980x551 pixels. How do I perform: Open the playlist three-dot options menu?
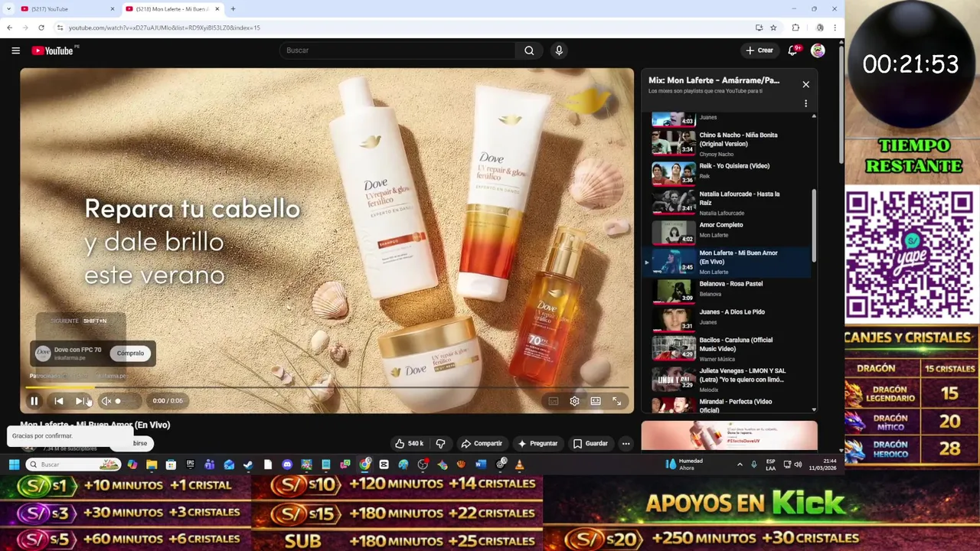click(805, 103)
